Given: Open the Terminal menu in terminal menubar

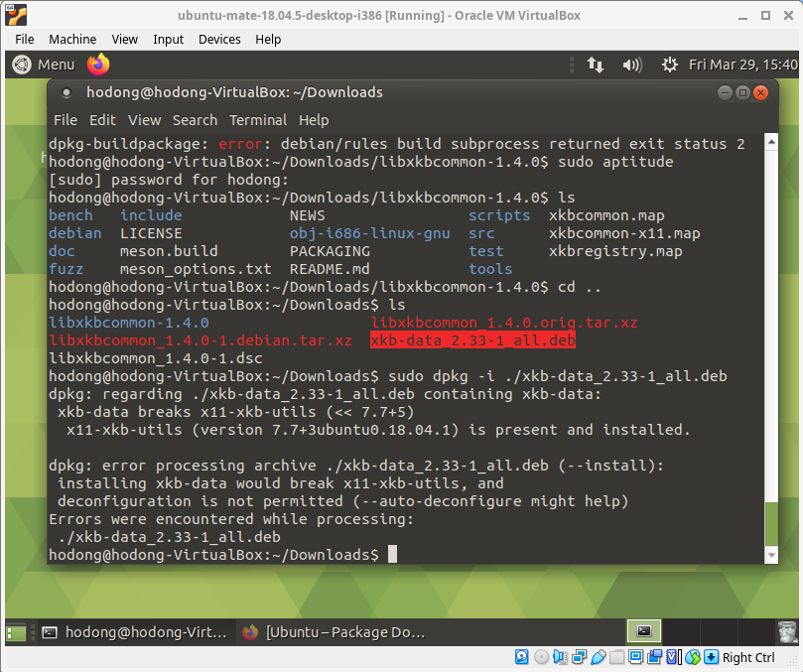Looking at the screenshot, I should click(x=258, y=120).
